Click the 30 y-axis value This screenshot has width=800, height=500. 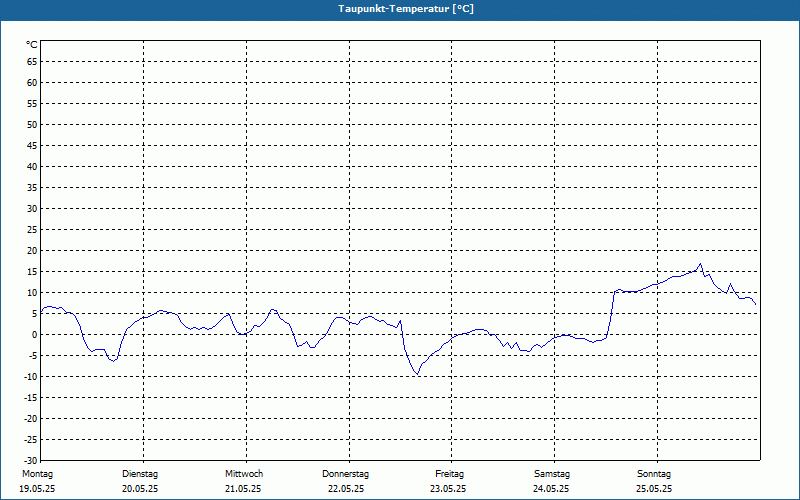pyautogui.click(x=32, y=209)
